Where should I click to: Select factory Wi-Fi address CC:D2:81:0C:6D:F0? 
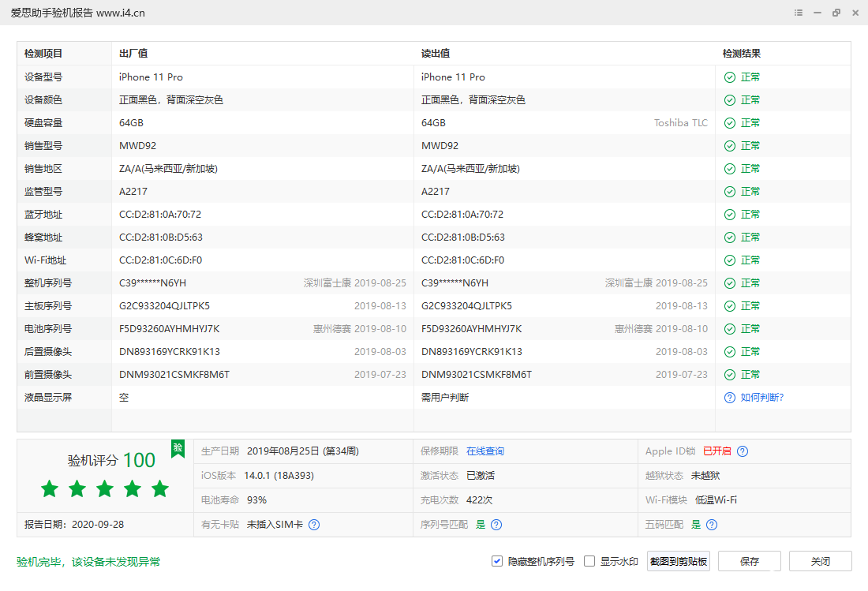click(160, 260)
